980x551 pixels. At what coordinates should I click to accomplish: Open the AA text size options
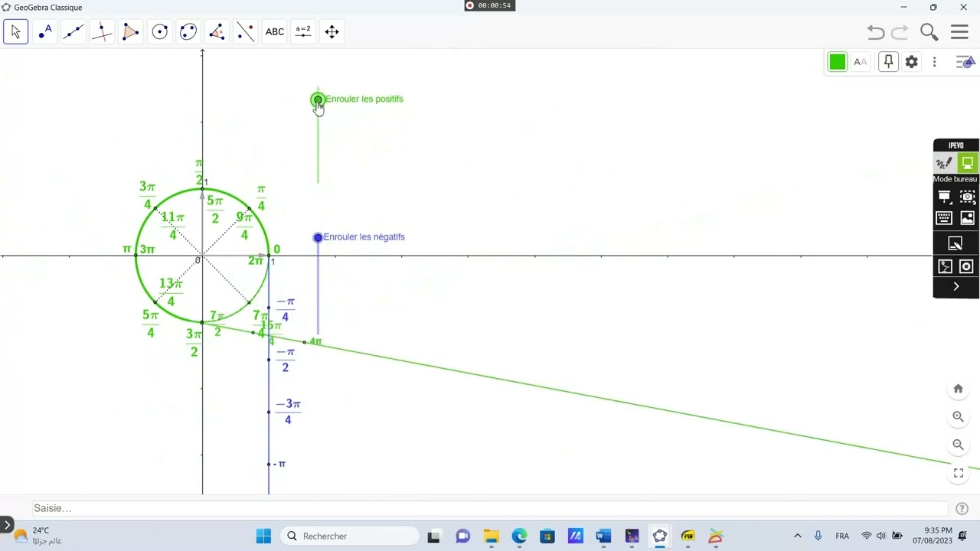point(861,62)
